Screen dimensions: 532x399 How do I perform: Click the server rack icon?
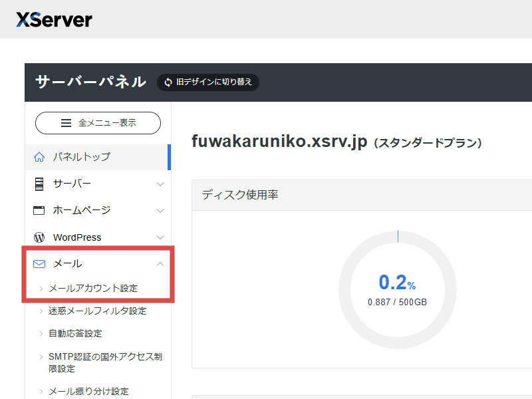pos(39,184)
